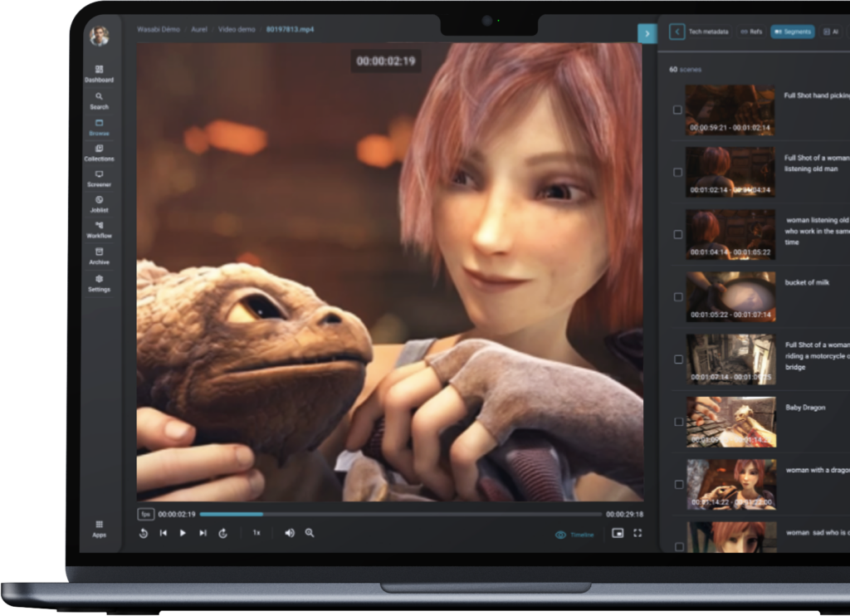Open the Joblist section
Viewport: 850px width, 616px height.
coord(100,204)
